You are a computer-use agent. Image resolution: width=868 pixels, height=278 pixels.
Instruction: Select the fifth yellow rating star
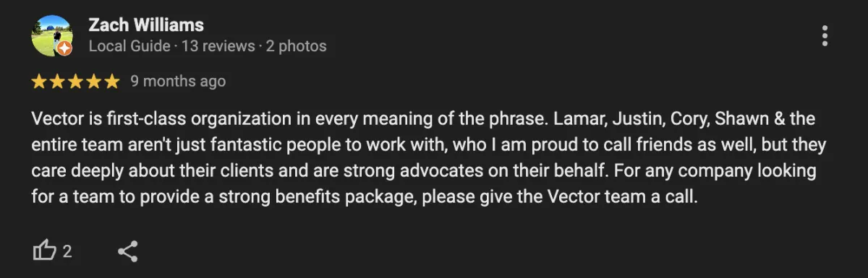click(x=111, y=82)
